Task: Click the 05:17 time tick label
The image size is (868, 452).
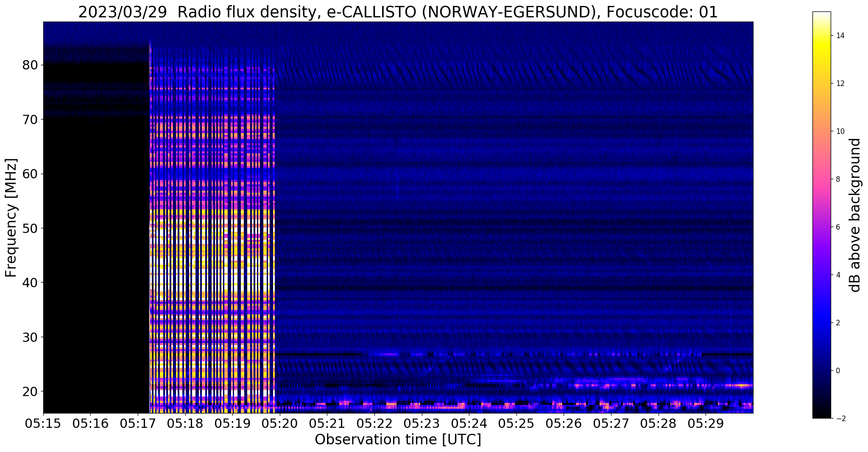Action: point(138,422)
